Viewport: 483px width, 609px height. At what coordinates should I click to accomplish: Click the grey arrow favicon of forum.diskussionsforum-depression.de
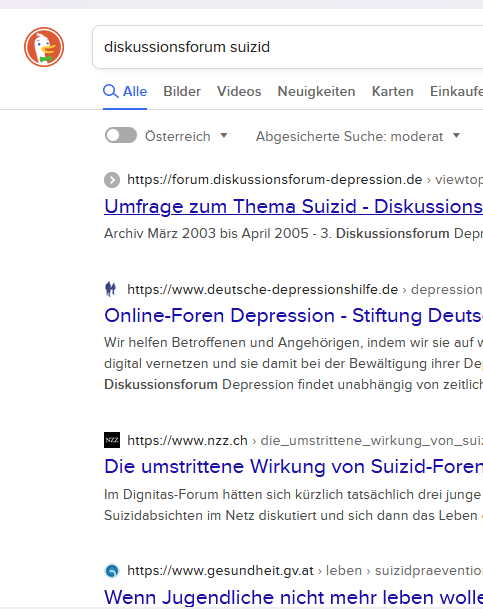(112, 180)
